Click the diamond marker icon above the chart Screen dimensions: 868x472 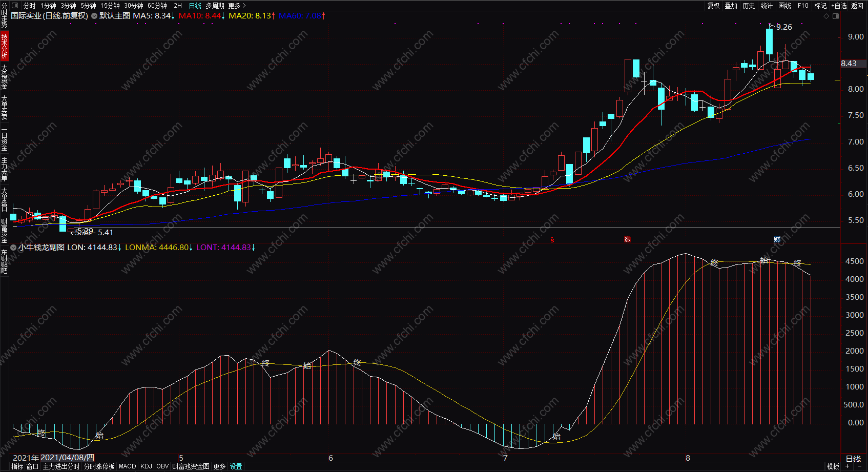tap(826, 16)
